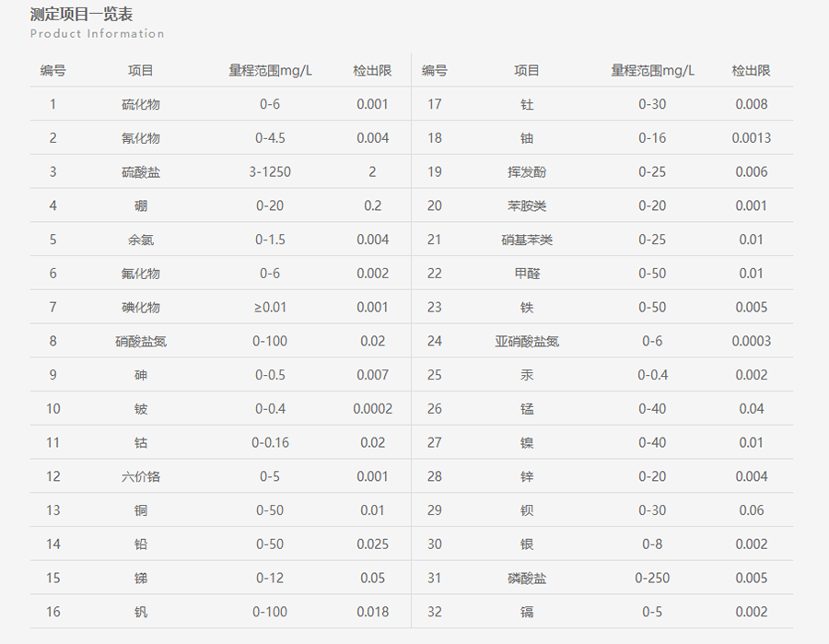Click the 0-250 range value

(x=652, y=578)
